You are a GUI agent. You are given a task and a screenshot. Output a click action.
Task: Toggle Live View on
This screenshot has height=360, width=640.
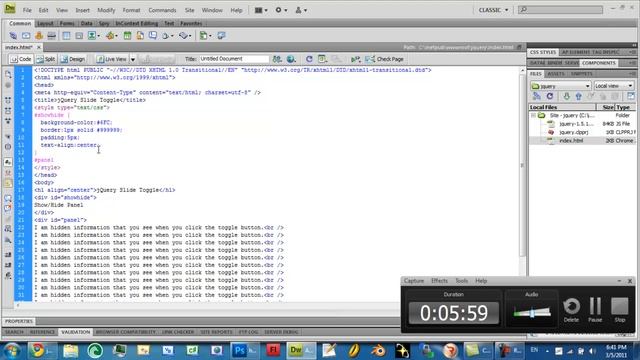point(112,59)
